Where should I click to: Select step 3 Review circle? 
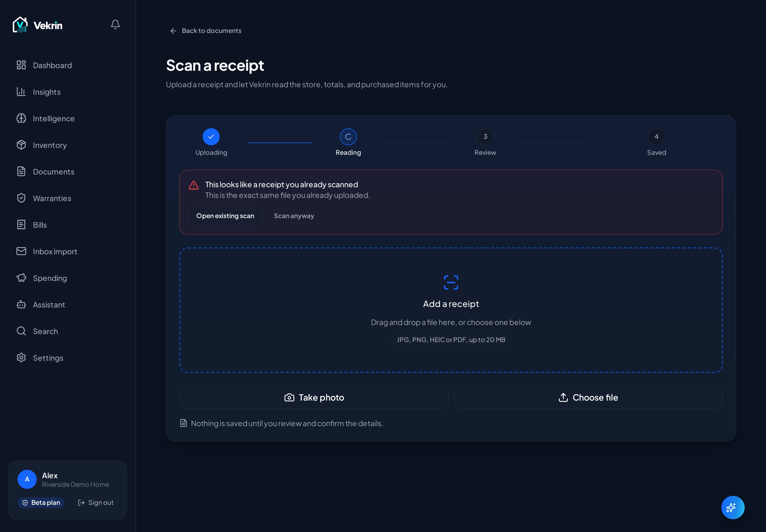[x=485, y=137]
